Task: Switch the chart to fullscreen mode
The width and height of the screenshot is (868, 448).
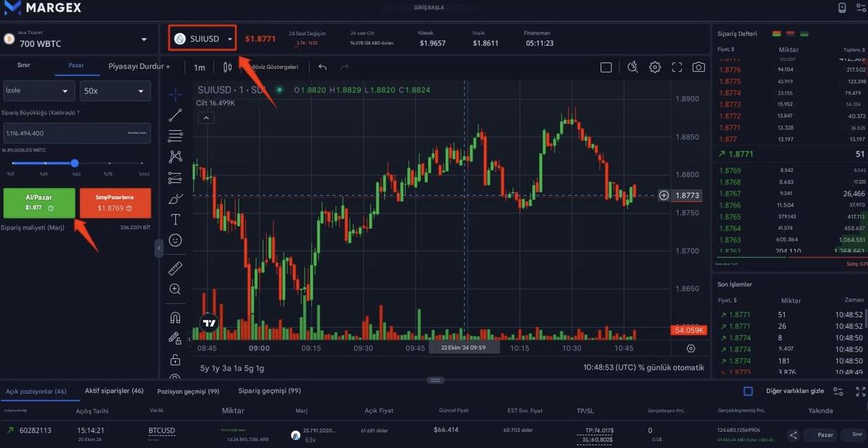Action: pos(677,67)
